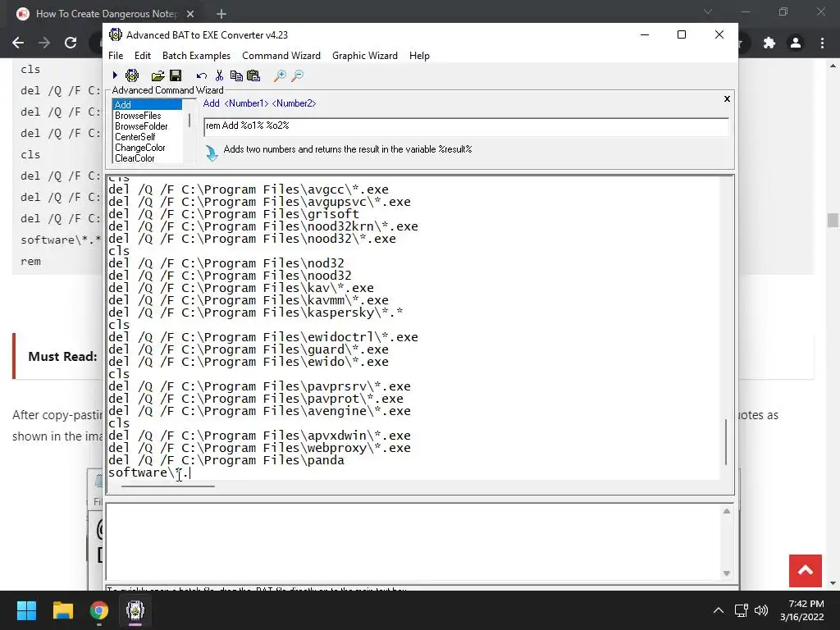This screenshot has width=840, height=630.
Task: Cut selection using the scissors icon
Action: pos(219,75)
